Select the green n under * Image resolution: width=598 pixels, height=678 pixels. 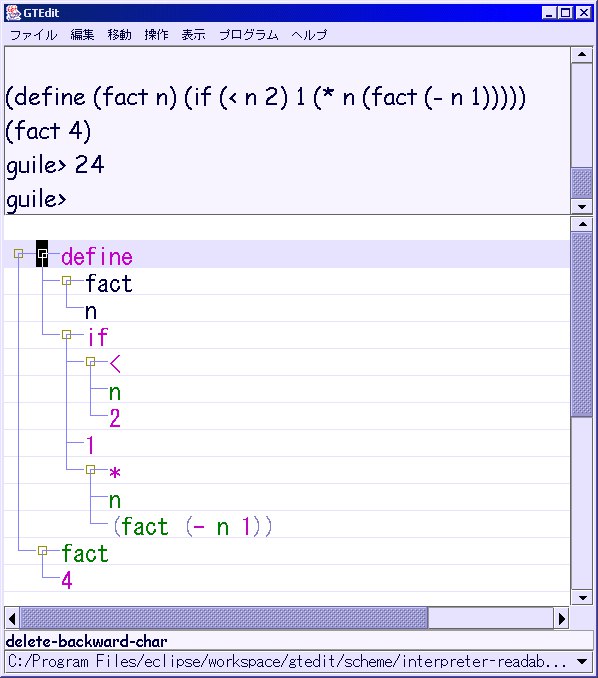[115, 500]
